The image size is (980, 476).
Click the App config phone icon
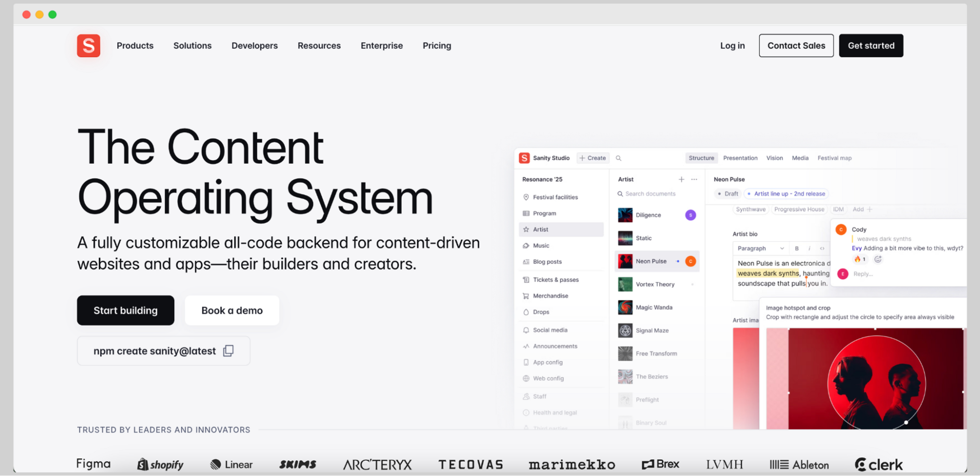click(526, 363)
